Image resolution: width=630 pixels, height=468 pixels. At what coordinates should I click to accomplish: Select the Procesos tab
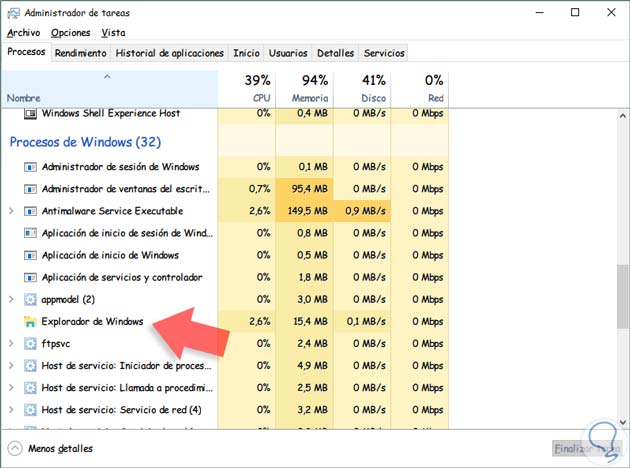(x=26, y=52)
